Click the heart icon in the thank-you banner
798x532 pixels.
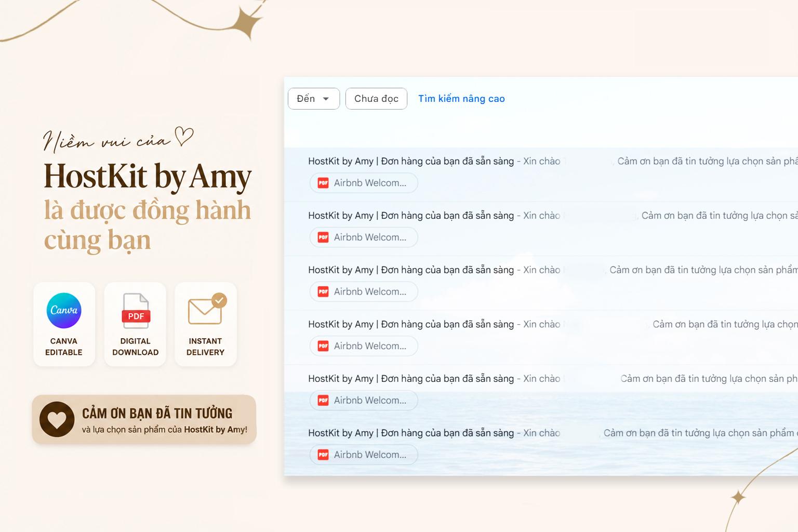click(57, 419)
